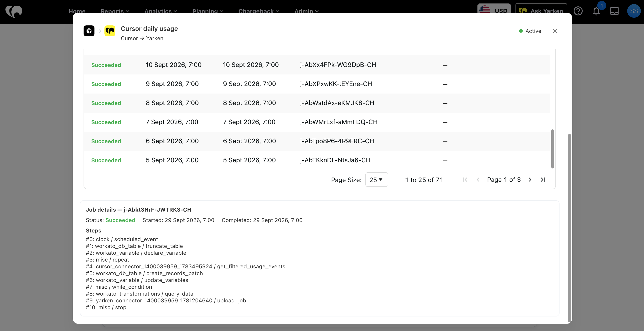The image size is (644, 331).
Task: Expand the Admin menu
Action: [306, 11]
